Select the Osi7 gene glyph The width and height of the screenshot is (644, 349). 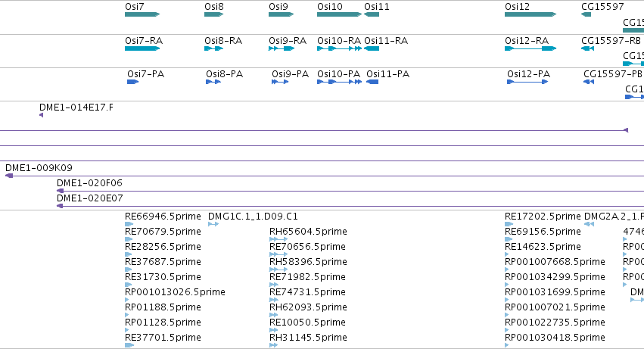[142, 14]
